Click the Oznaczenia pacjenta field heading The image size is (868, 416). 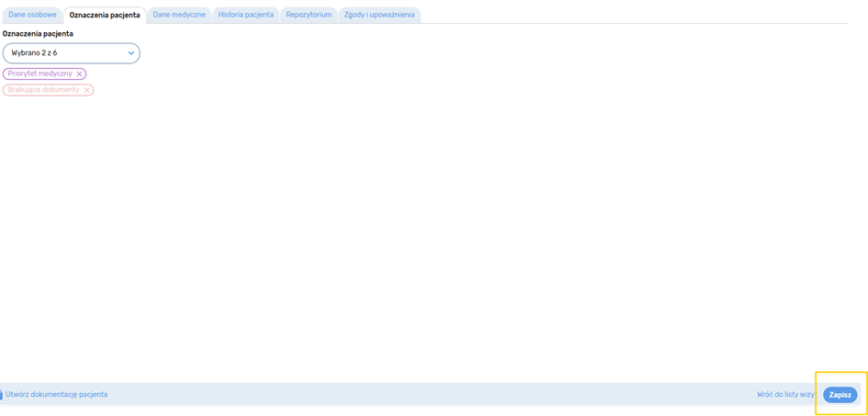(x=38, y=34)
